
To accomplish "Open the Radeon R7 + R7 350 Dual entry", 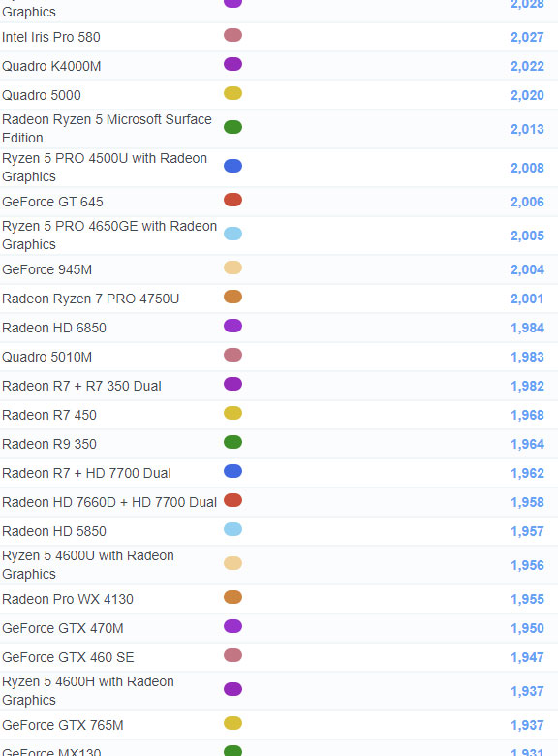I will click(x=81, y=386).
